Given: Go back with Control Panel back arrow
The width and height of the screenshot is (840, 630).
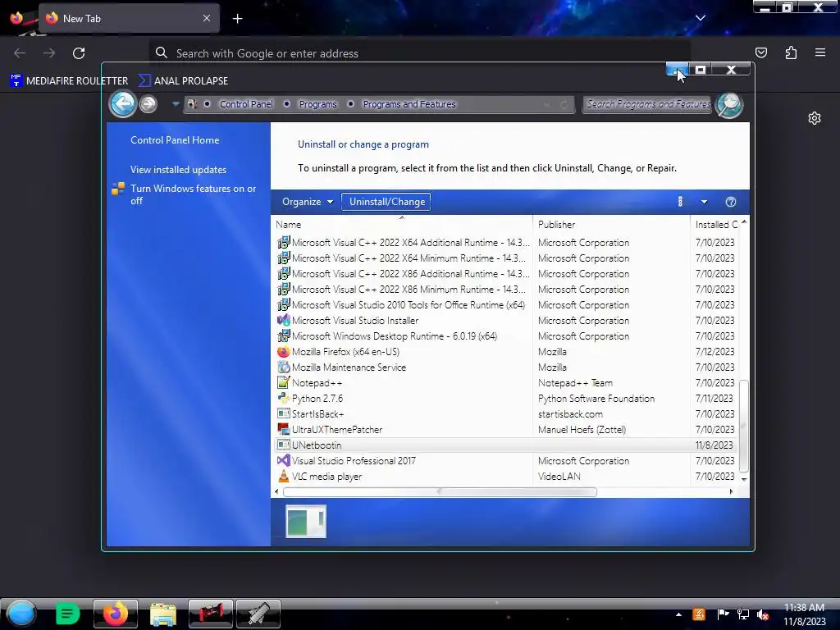Looking at the screenshot, I should point(123,103).
